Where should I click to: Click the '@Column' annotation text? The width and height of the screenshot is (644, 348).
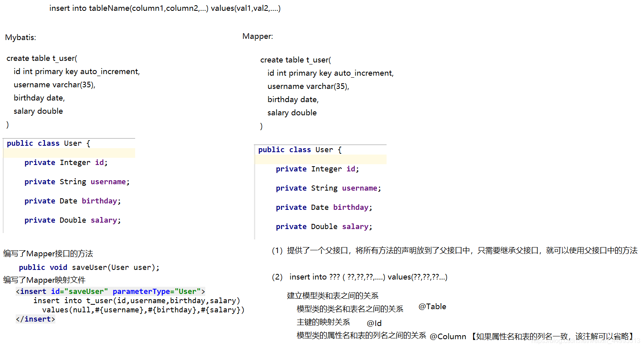click(448, 337)
